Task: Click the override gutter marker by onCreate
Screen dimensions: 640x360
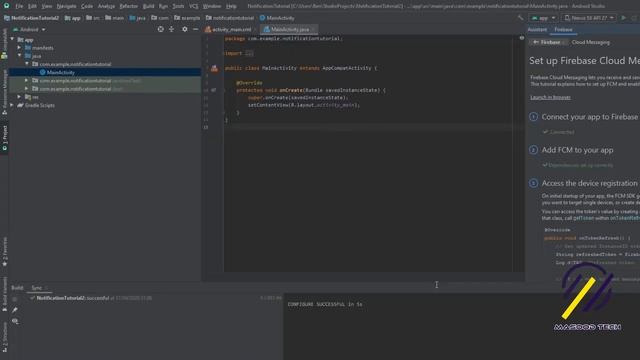Action: (x=214, y=90)
